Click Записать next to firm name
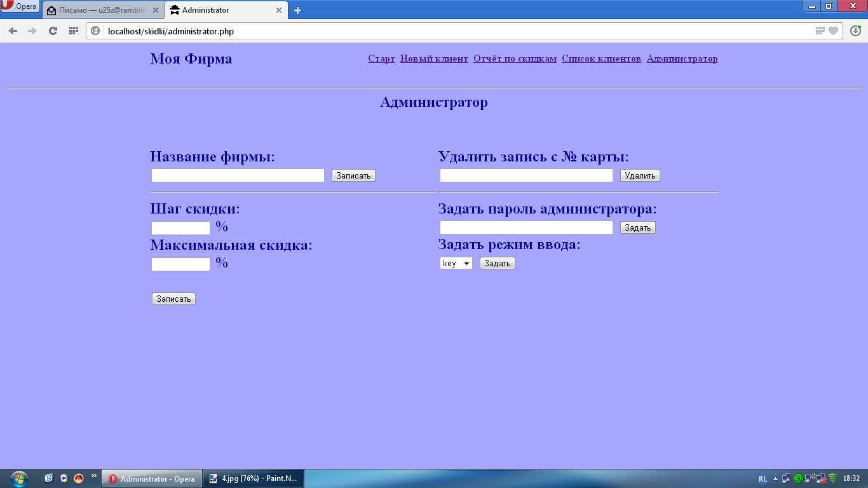868x488 pixels. pyautogui.click(x=353, y=175)
